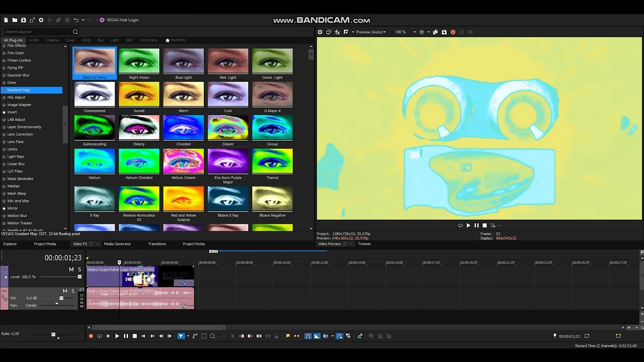Toggle favorite star next to Mirror
The image size is (644, 362).
4,208
